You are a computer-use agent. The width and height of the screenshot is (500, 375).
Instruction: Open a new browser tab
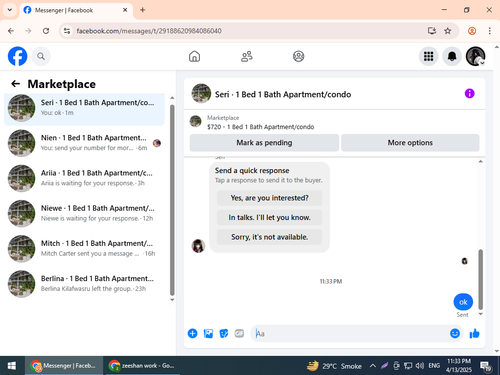[143, 10]
